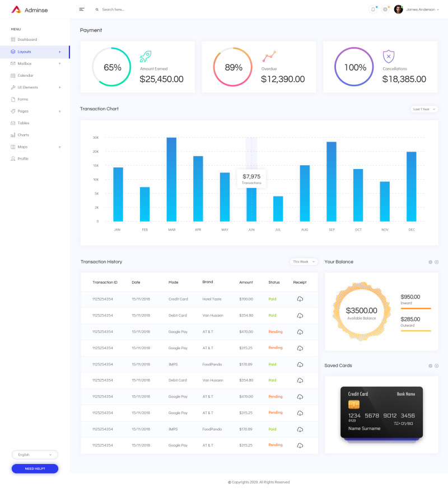This screenshot has width=448, height=492.
Task: Expand the Layouts submenu
Action: coord(59,51)
